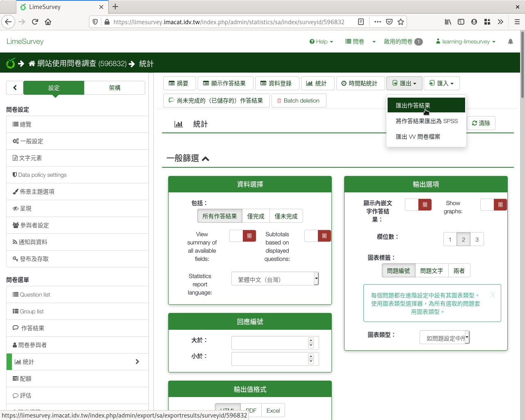Open the sidebar view toolbar icon
This screenshot has height=420, width=525.
[x=461, y=22]
